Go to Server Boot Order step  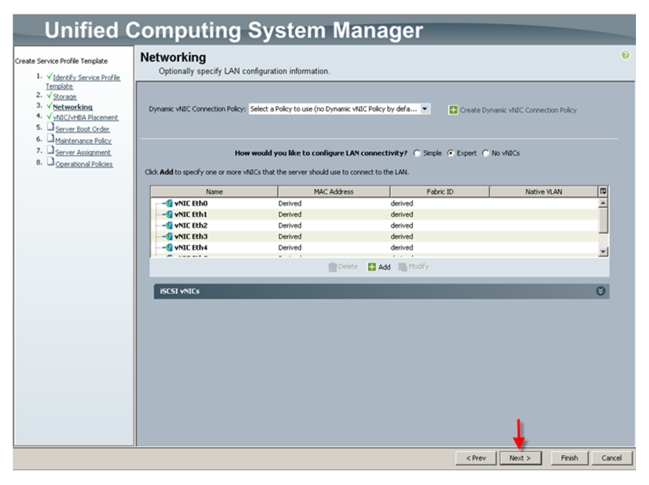pos(82,129)
